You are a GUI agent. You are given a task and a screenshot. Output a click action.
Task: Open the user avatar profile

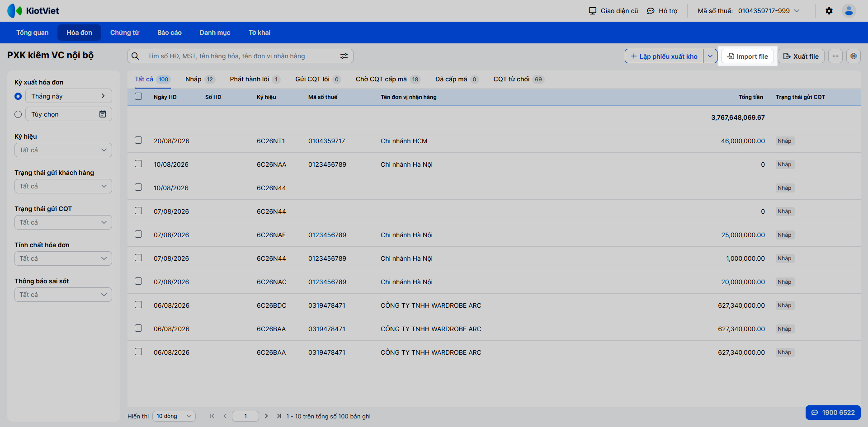[x=849, y=11]
